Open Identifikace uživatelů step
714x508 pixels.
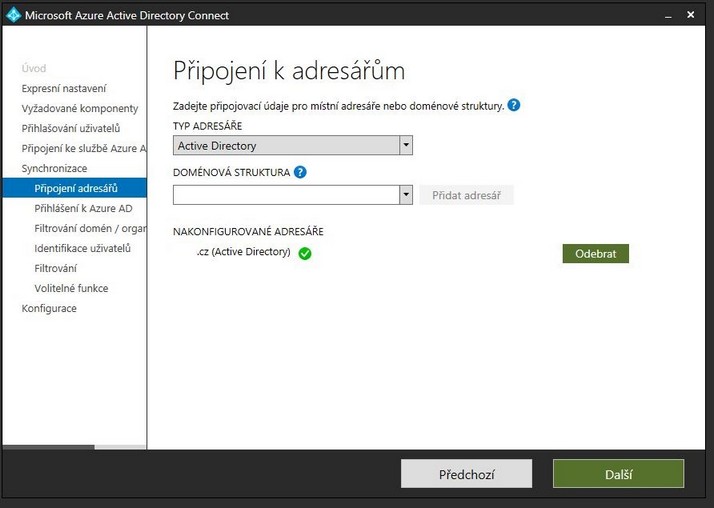(x=82, y=249)
